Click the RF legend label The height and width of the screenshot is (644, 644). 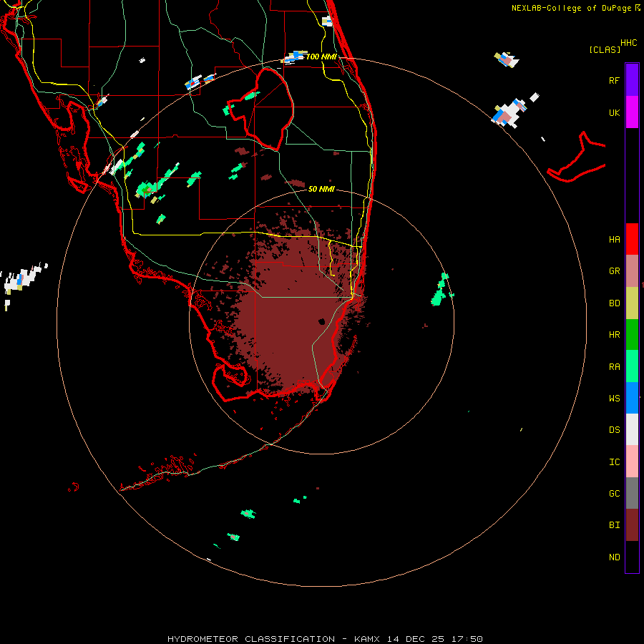coord(614,80)
